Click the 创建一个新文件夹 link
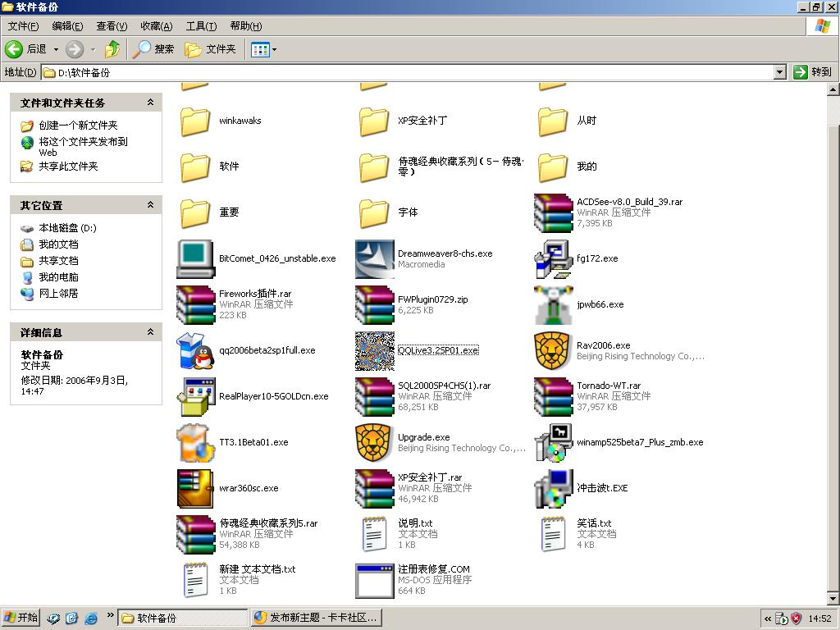Image resolution: width=840 pixels, height=630 pixels. click(78, 126)
